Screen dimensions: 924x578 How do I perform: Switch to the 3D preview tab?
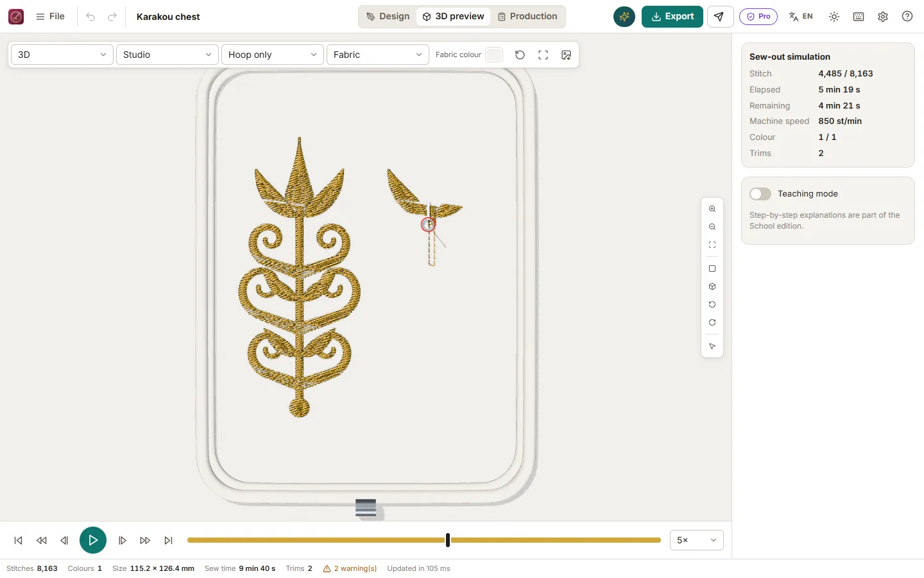[x=453, y=17]
